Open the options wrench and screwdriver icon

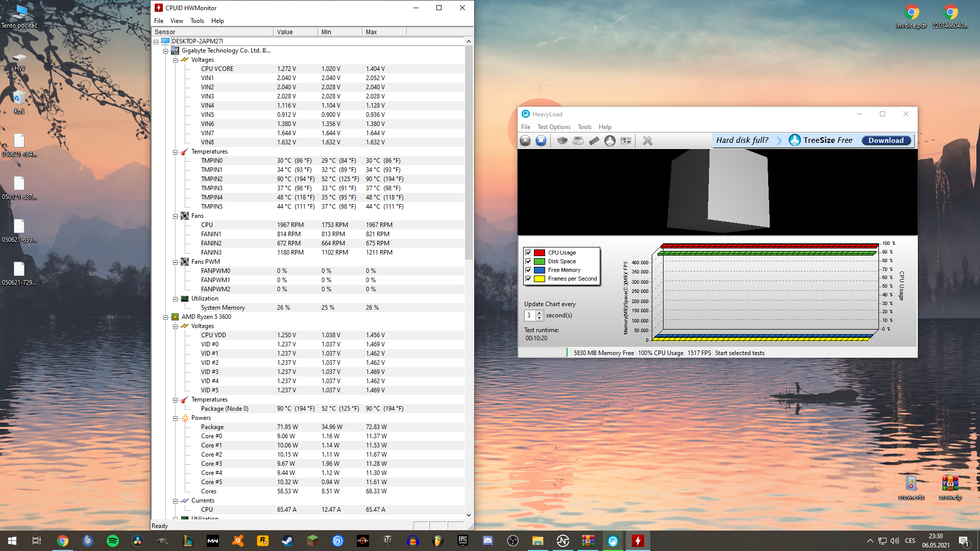point(648,141)
